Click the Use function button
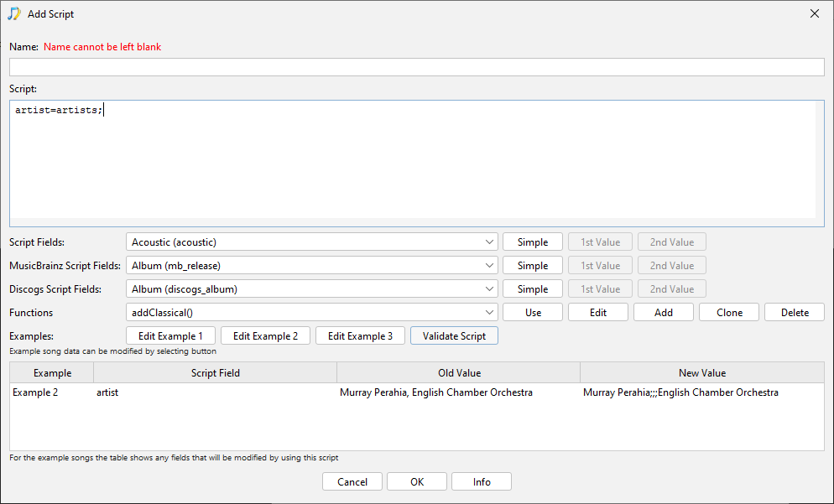This screenshot has width=834, height=504. tap(533, 312)
